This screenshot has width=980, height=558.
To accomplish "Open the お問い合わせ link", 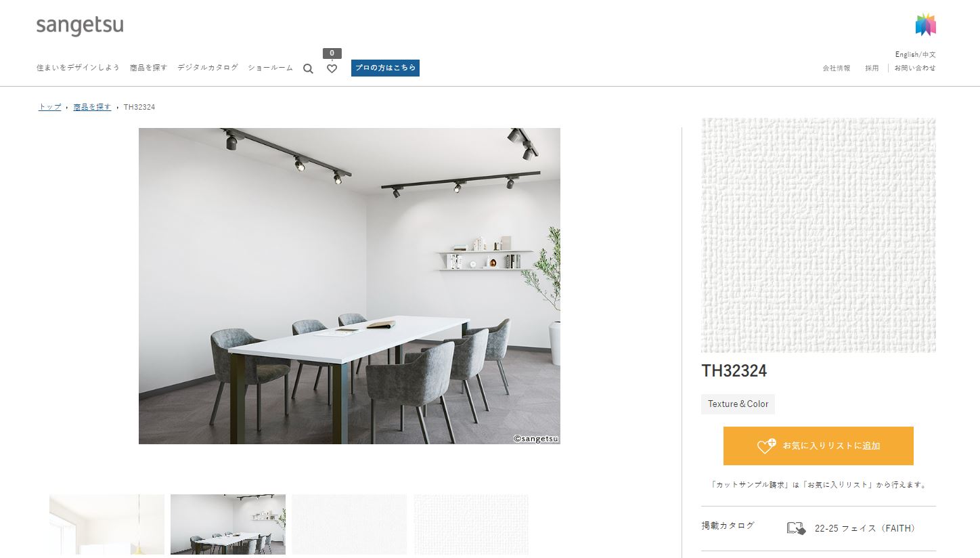I will tap(915, 68).
